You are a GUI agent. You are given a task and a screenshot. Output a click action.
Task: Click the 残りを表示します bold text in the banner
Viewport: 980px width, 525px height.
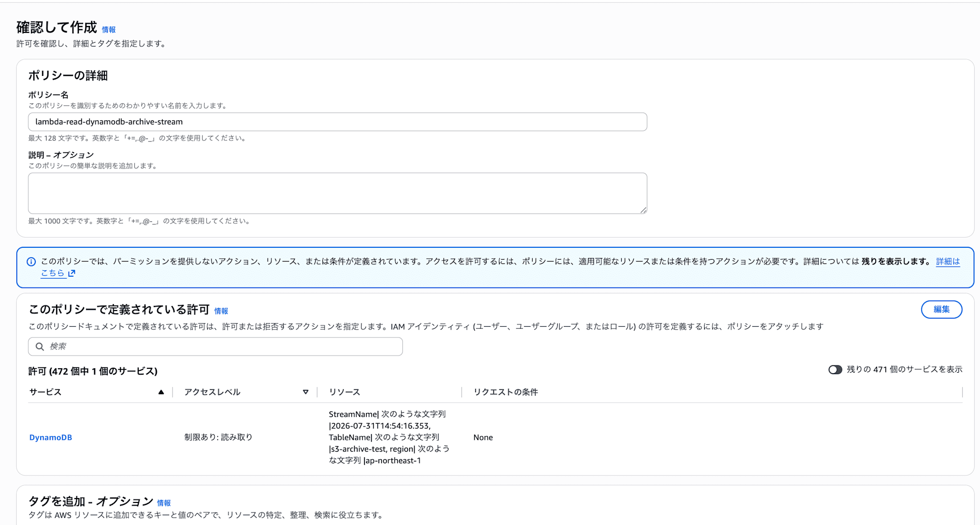[896, 262]
